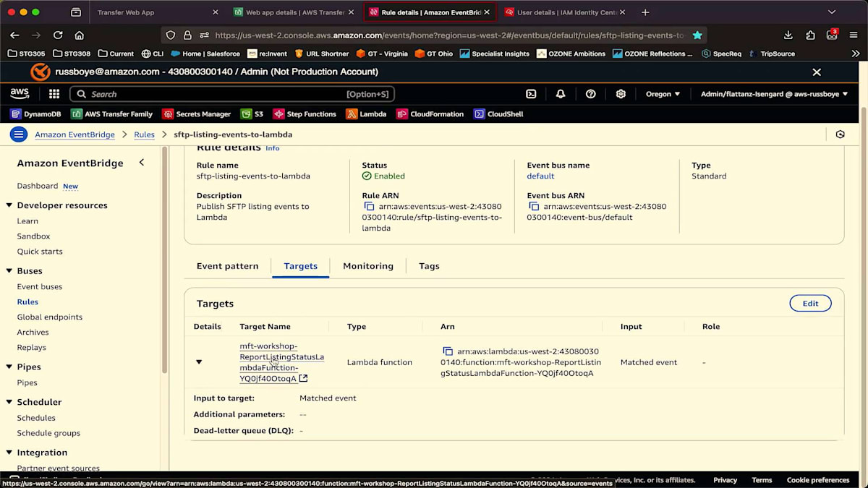Focus the AWS console search box

click(231, 94)
